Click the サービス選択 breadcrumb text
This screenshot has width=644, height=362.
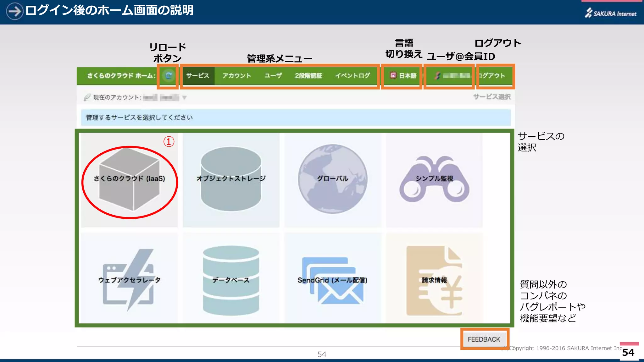[x=492, y=97]
